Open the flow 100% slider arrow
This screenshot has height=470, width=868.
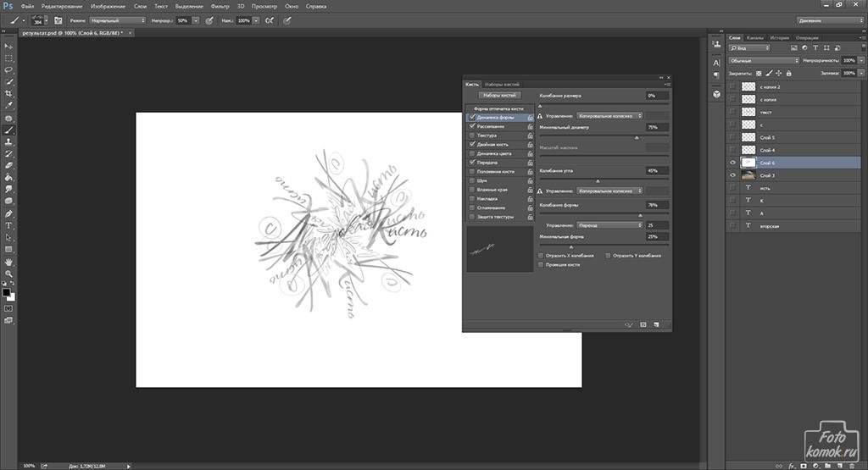[x=256, y=20]
